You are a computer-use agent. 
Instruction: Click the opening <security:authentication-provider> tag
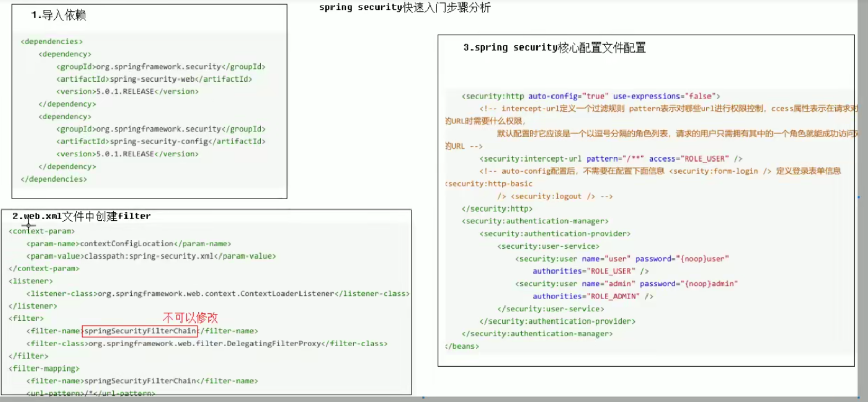(555, 234)
